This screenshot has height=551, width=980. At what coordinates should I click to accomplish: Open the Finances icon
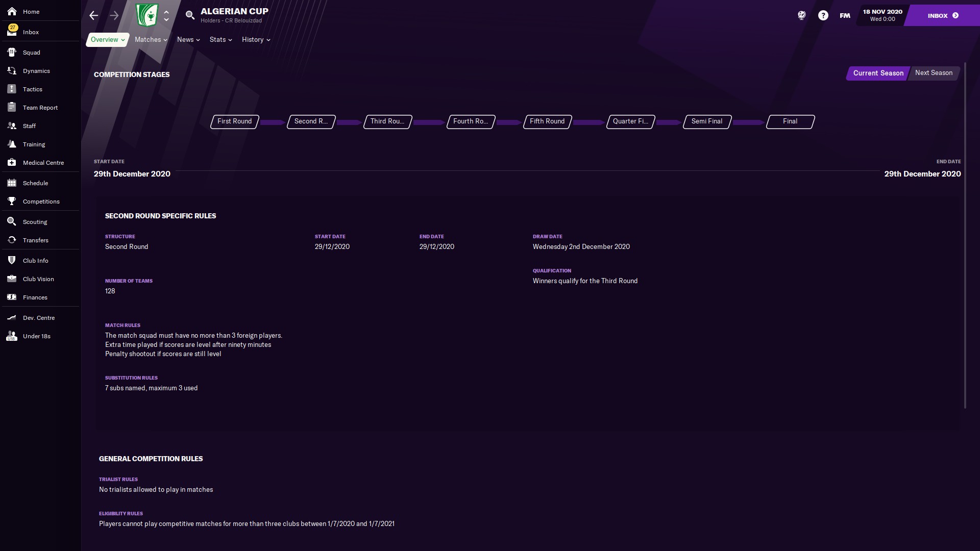pos(12,297)
